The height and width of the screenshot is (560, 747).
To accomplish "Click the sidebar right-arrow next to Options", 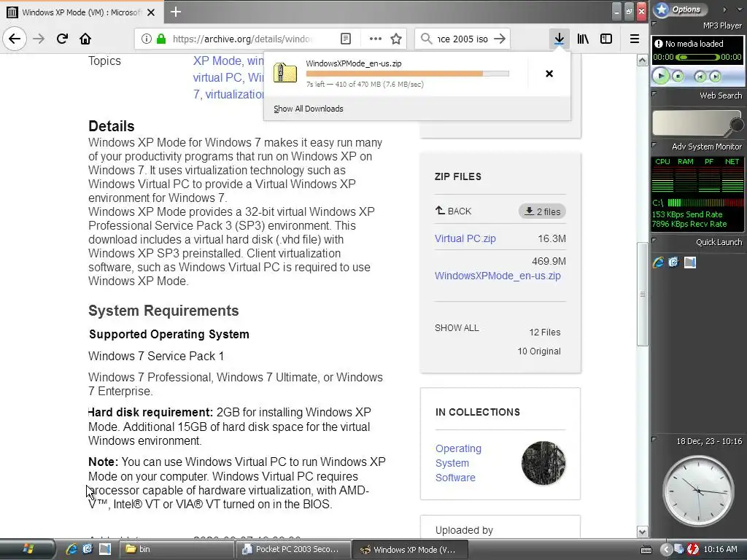I will [x=724, y=9].
